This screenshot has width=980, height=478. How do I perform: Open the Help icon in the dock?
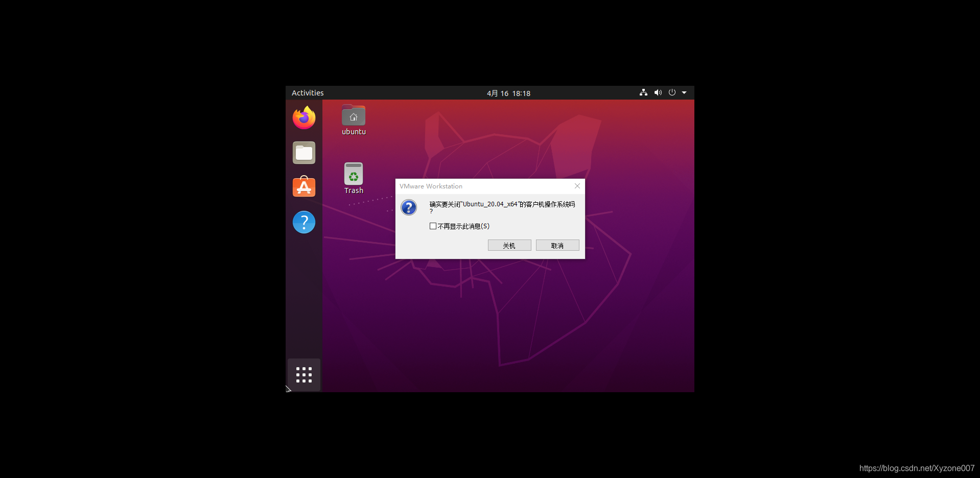[304, 222]
